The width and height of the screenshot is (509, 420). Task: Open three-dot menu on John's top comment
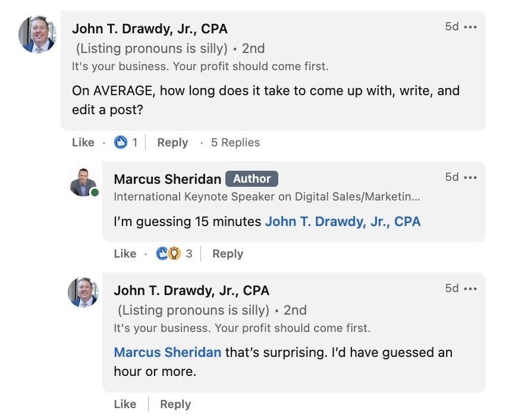(x=470, y=27)
